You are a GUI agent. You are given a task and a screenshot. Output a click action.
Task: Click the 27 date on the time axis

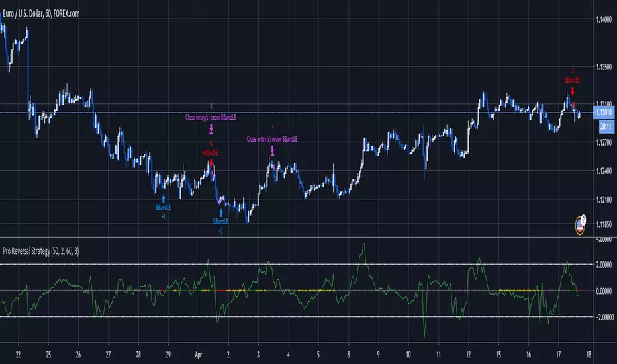click(108, 355)
